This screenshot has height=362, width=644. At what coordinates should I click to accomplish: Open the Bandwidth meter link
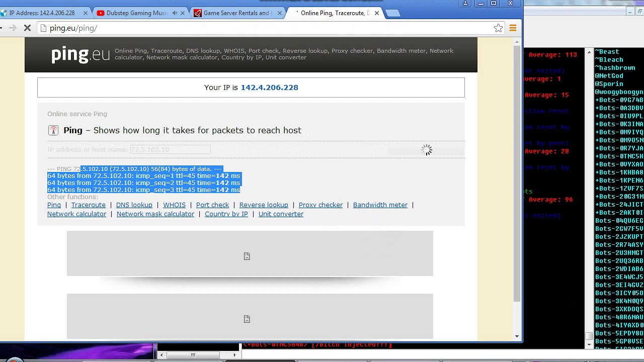380,205
